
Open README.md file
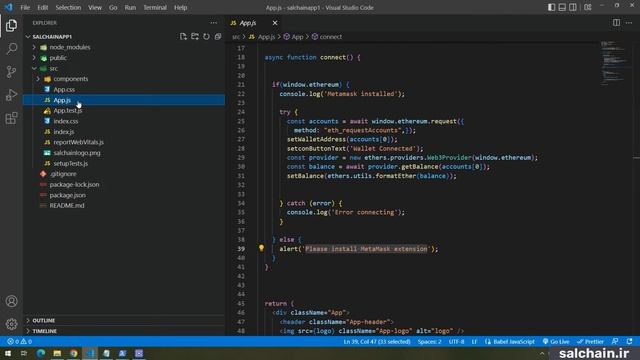67,205
